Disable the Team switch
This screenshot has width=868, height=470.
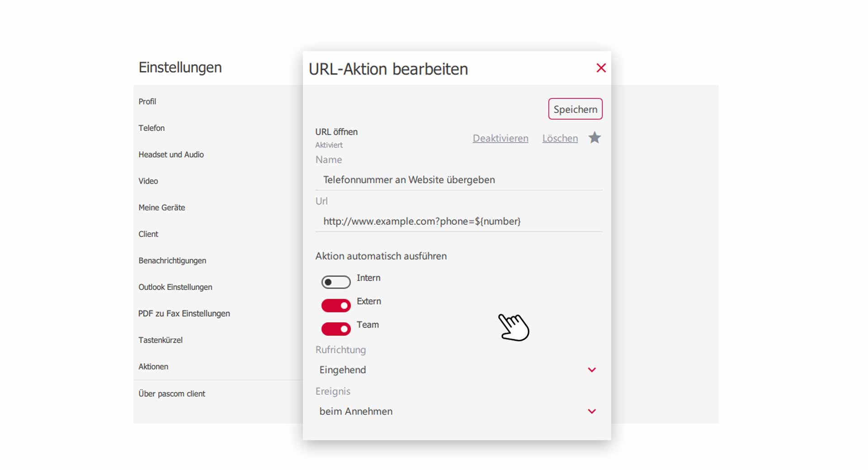pos(336,329)
